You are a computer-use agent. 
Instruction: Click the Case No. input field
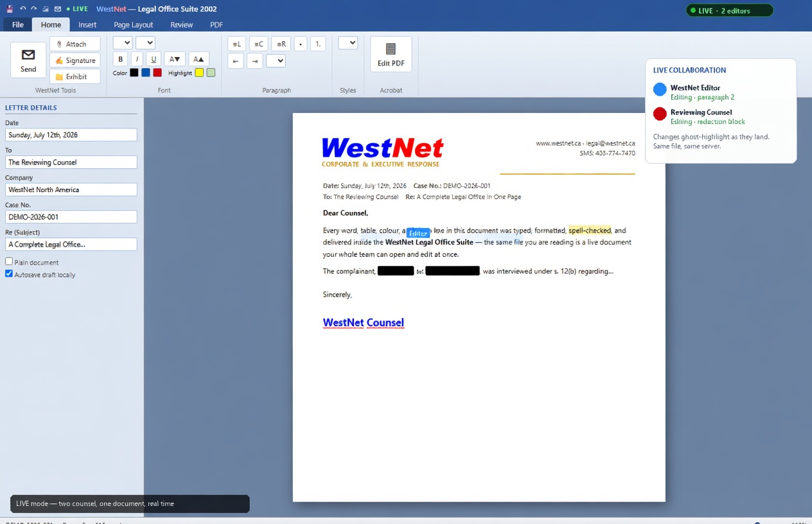(71, 217)
